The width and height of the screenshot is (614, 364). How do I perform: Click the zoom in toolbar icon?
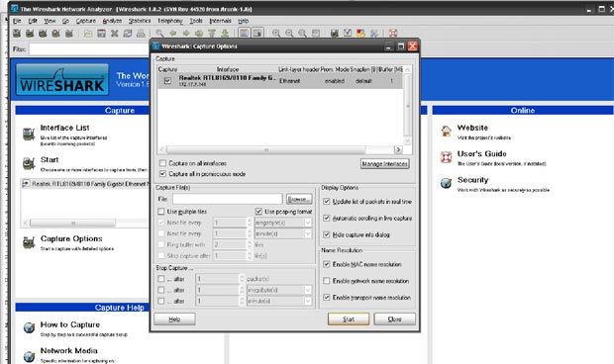276,34
